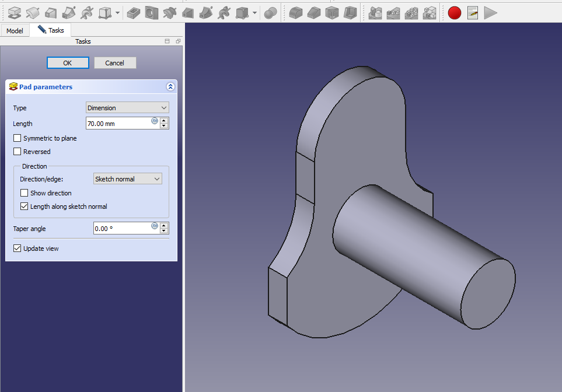Click Cancel to discard the pad
Viewport: 562px width, 392px height.
(114, 63)
